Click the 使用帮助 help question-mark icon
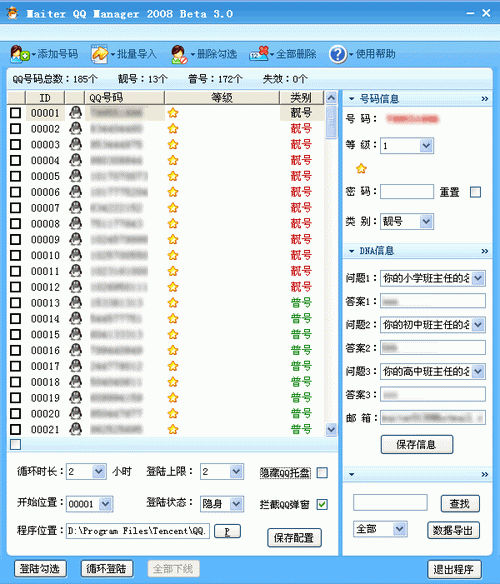Image resolution: width=500 pixels, height=584 pixels. point(338,54)
